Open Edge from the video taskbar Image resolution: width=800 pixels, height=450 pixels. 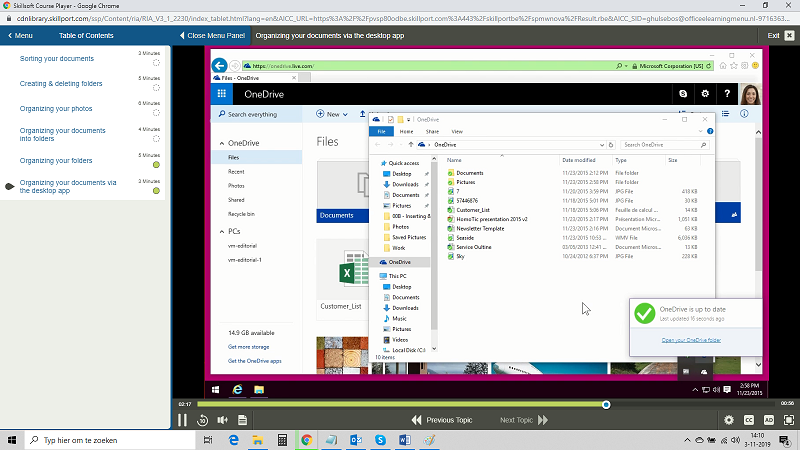(237, 390)
